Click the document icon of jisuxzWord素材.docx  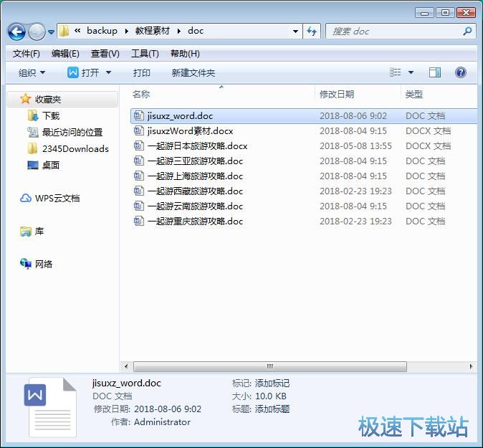click(x=138, y=130)
